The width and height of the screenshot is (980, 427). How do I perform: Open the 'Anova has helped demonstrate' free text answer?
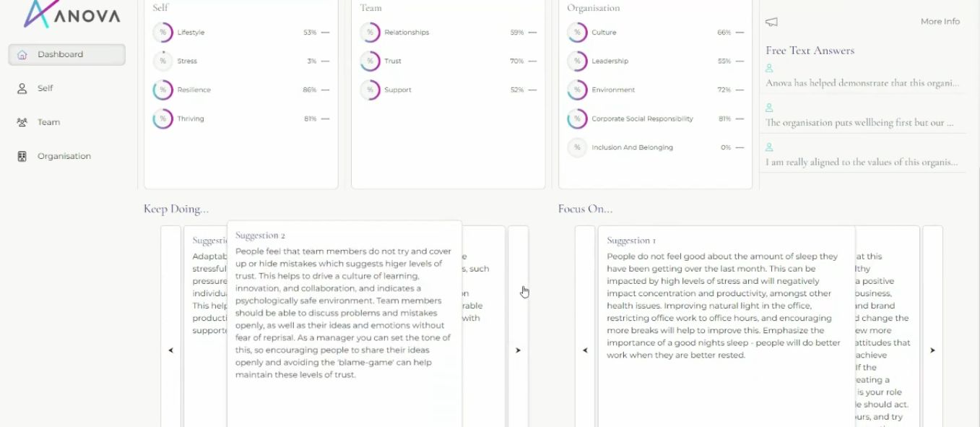(862, 83)
